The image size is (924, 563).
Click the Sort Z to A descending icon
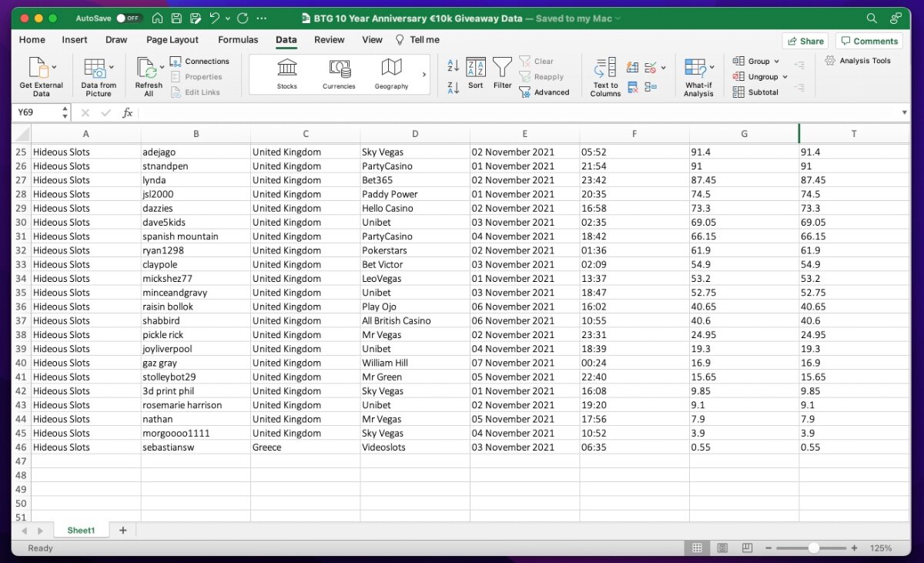click(x=453, y=88)
